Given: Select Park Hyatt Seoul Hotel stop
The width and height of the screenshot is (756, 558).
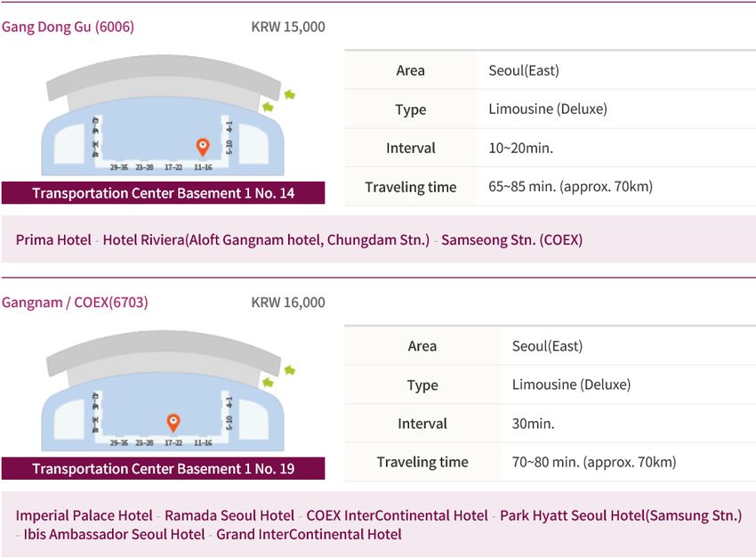Looking at the screenshot, I should (621, 515).
